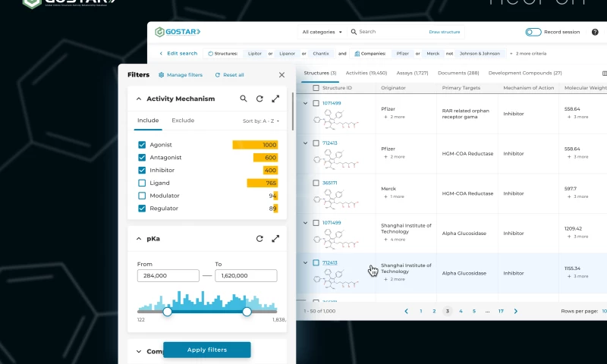The width and height of the screenshot is (607, 364).
Task: Click the Manage filters gear icon
Action: 162,74
